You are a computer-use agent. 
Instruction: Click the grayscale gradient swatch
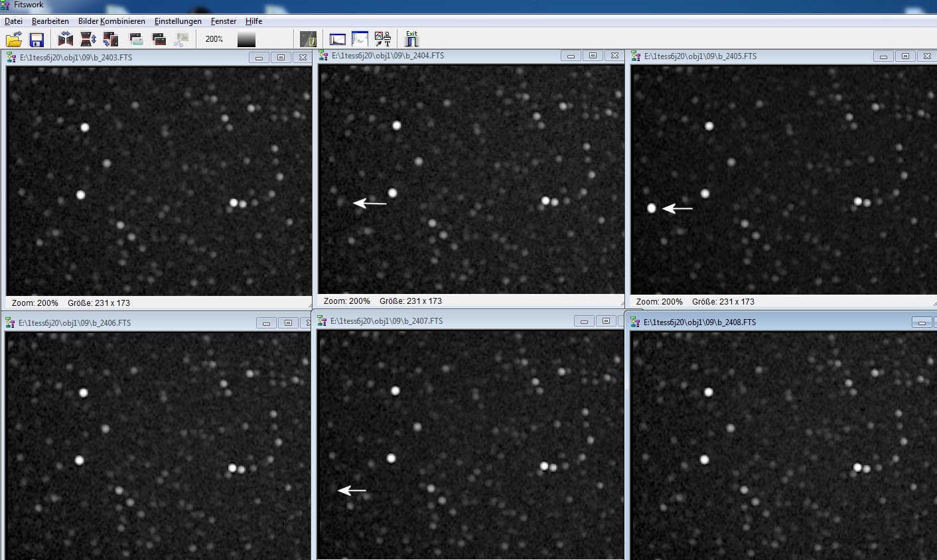tap(246, 39)
